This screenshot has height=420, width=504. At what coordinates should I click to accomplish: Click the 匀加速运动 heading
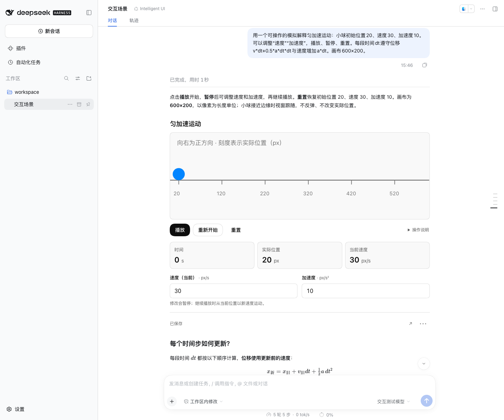click(x=185, y=124)
